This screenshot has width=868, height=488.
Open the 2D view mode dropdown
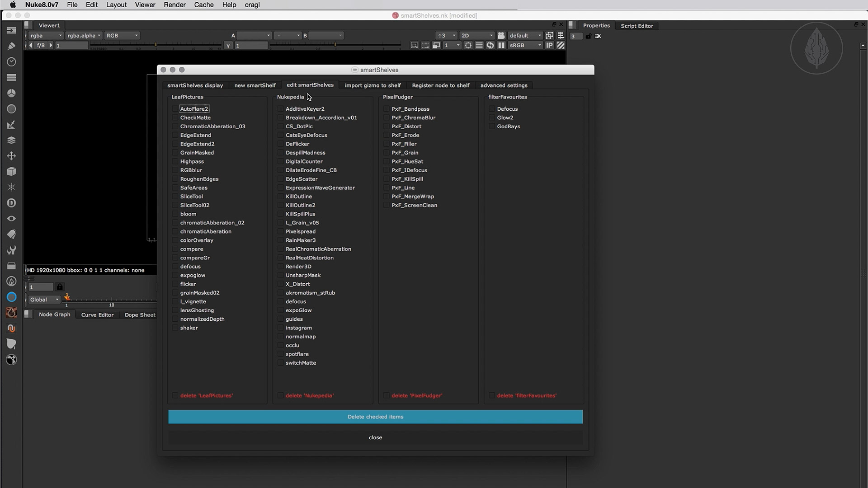click(x=477, y=35)
